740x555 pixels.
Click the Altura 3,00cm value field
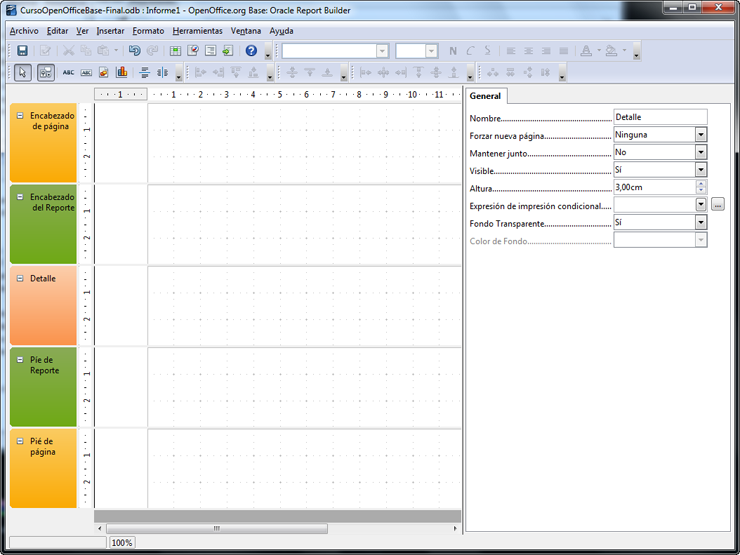pyautogui.click(x=655, y=187)
